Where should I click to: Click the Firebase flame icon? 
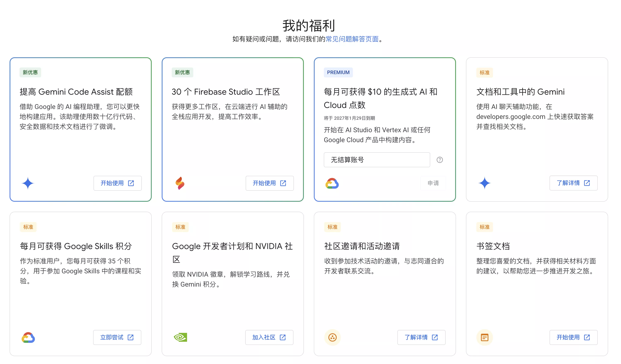coord(180,183)
